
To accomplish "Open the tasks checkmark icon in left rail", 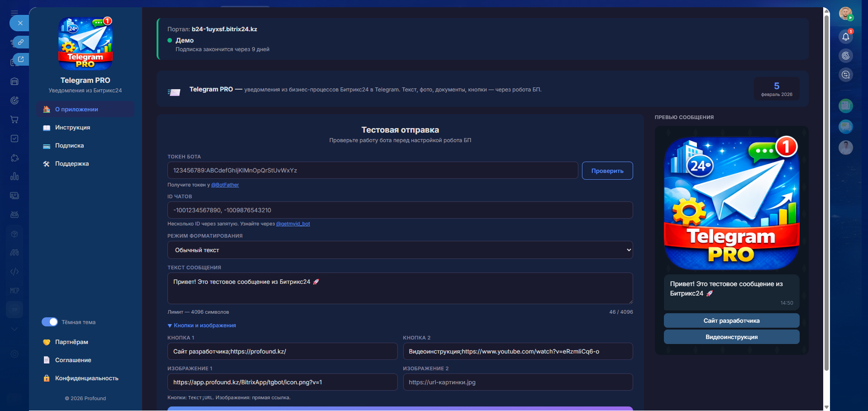I will point(14,139).
